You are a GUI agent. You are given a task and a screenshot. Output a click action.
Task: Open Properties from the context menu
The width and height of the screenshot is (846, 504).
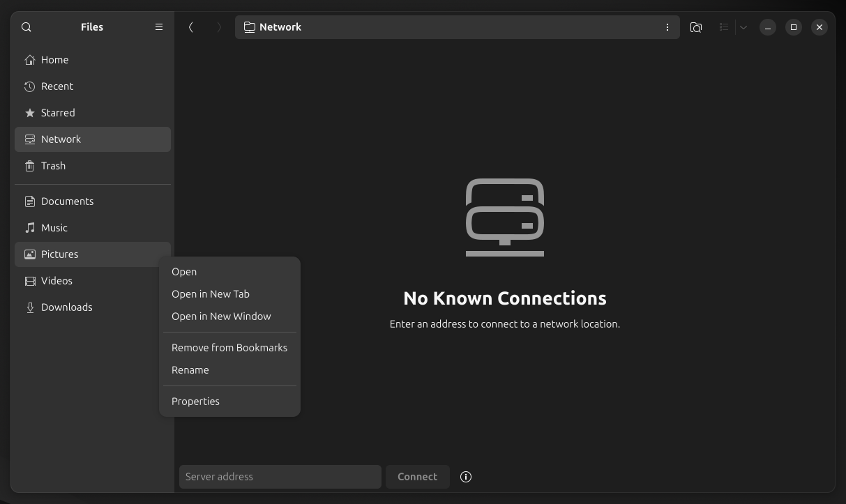tap(195, 402)
